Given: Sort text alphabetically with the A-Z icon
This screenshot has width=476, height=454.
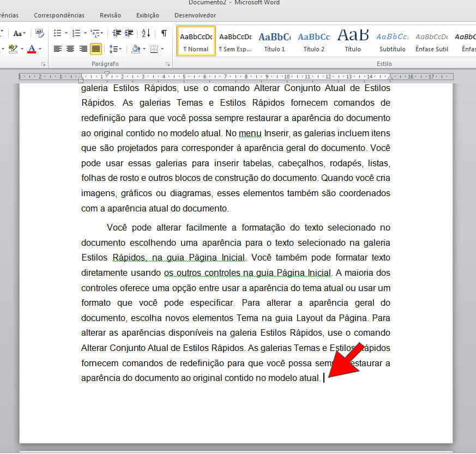Looking at the screenshot, I should pos(146,33).
